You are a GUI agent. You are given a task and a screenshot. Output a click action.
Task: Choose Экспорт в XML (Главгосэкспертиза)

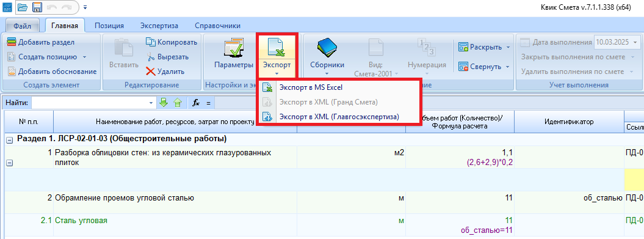pyautogui.click(x=339, y=117)
